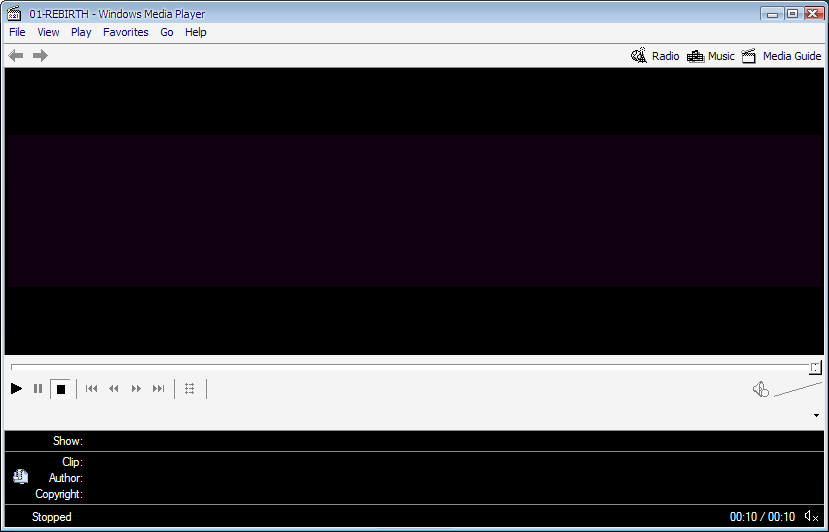Open the Go menu

pyautogui.click(x=167, y=32)
